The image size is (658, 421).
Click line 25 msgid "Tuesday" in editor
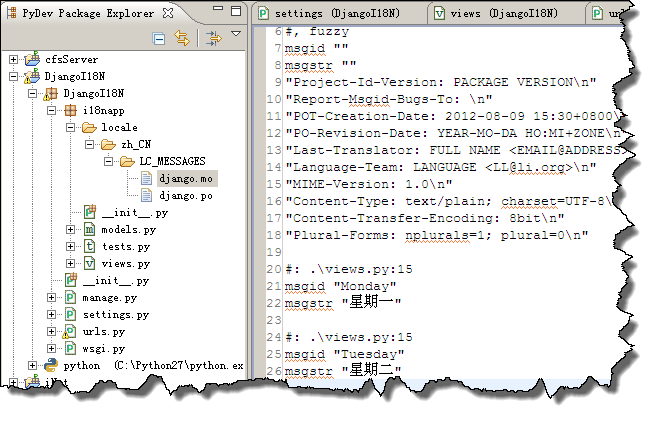[344, 354]
